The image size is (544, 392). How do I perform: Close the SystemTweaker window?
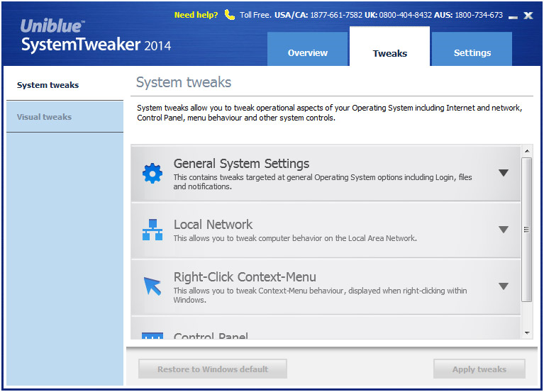[x=528, y=16]
